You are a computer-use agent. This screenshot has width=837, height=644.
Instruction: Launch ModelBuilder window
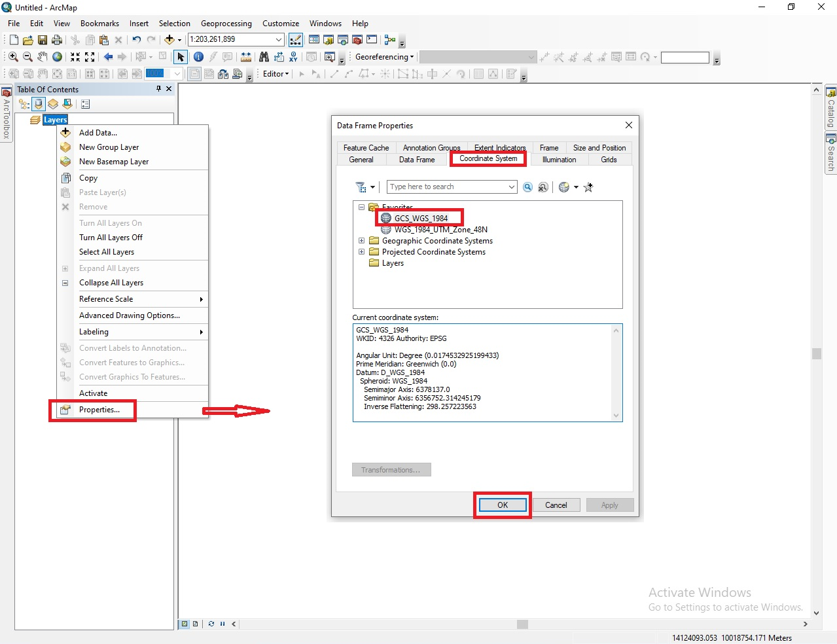[390, 40]
